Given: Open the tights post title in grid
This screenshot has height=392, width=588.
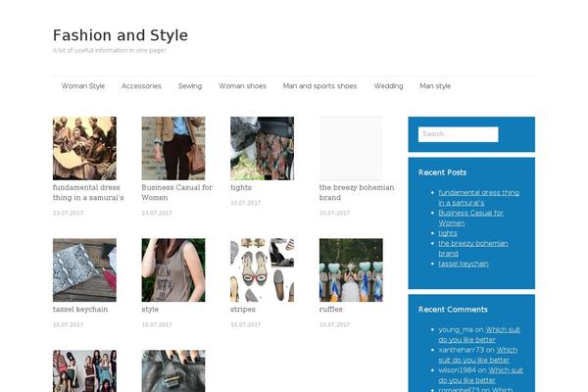Looking at the screenshot, I should click(x=241, y=187).
